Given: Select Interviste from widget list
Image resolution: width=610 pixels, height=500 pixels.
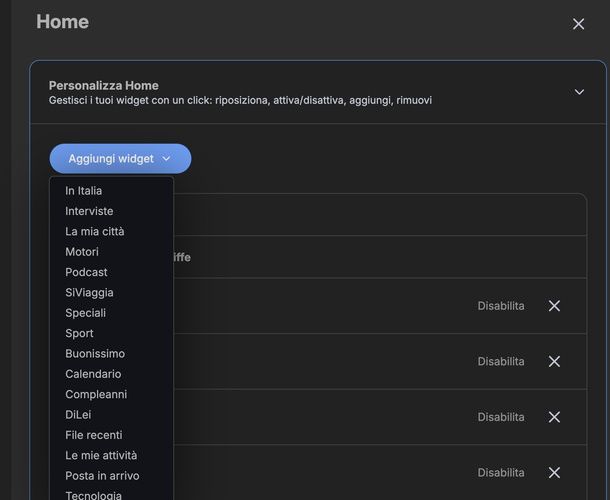Looking at the screenshot, I should click(89, 211).
